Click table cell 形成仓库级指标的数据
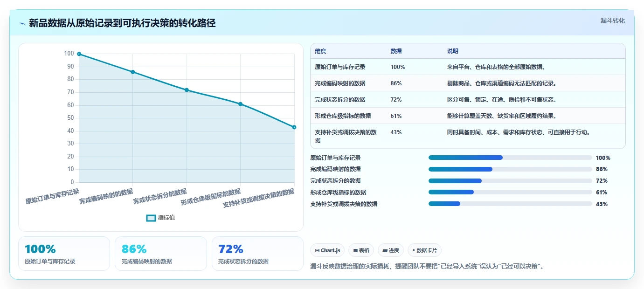The width and height of the screenshot is (644, 289). tap(343, 116)
